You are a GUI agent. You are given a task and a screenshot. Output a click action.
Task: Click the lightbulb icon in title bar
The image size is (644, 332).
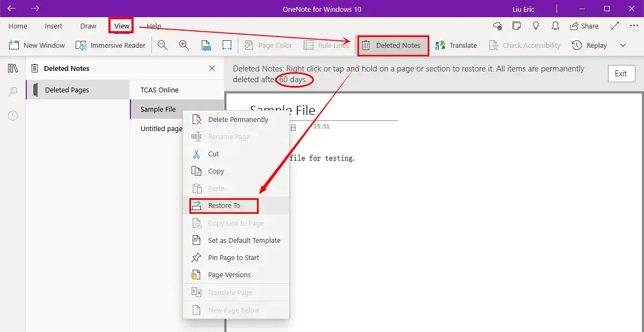click(536, 26)
